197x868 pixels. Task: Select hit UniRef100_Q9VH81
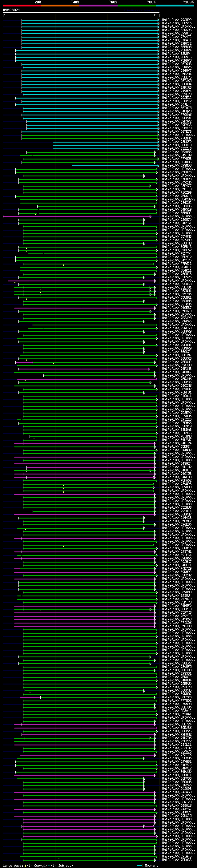pyautogui.click(x=177, y=761)
